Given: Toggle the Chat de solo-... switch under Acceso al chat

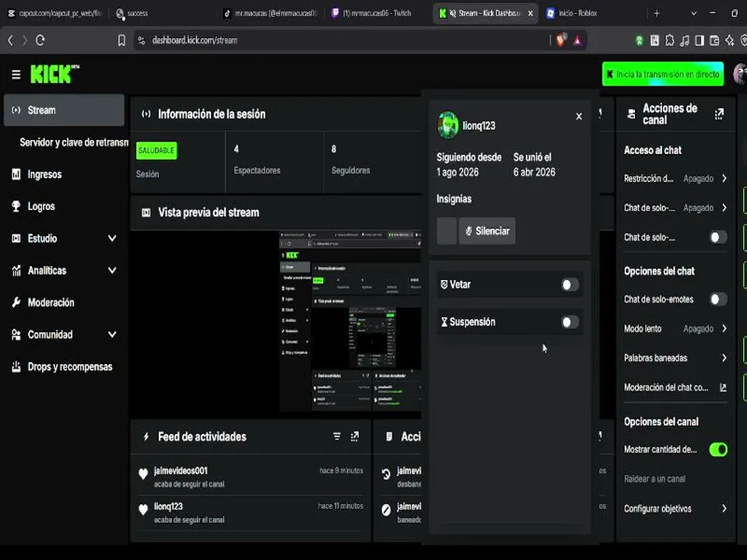Looking at the screenshot, I should click(718, 237).
